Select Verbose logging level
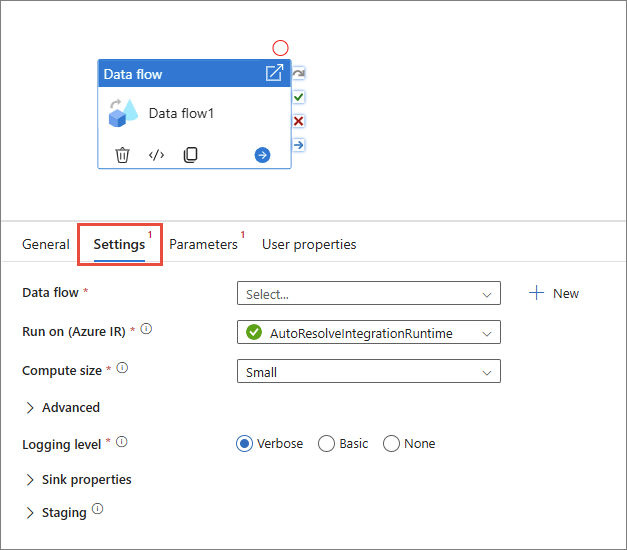This screenshot has height=550, width=627. (244, 444)
